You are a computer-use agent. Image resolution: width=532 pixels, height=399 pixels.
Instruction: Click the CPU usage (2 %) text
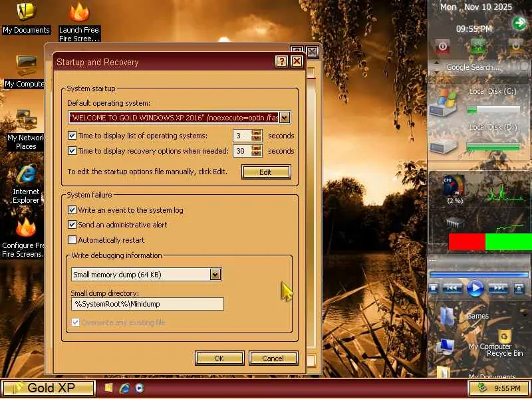click(x=455, y=201)
